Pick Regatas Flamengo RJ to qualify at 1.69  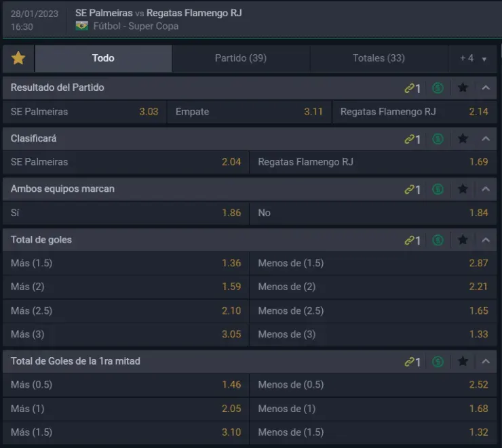pos(372,163)
